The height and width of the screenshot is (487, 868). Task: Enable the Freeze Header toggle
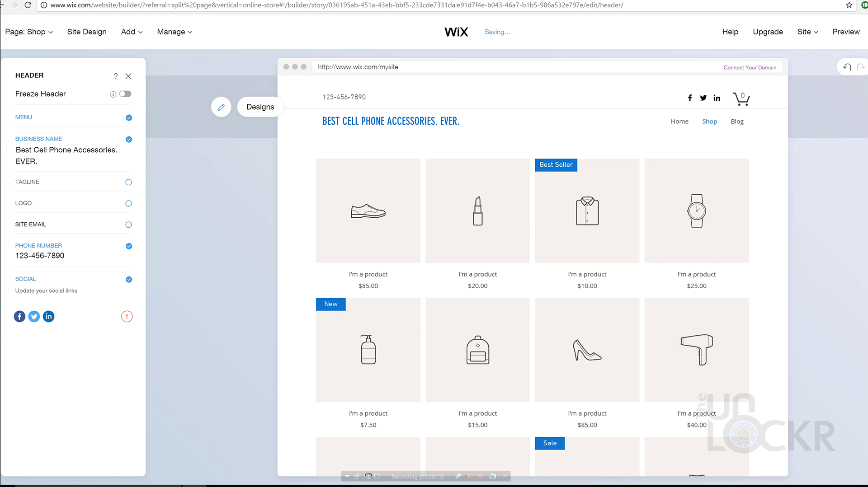125,94
